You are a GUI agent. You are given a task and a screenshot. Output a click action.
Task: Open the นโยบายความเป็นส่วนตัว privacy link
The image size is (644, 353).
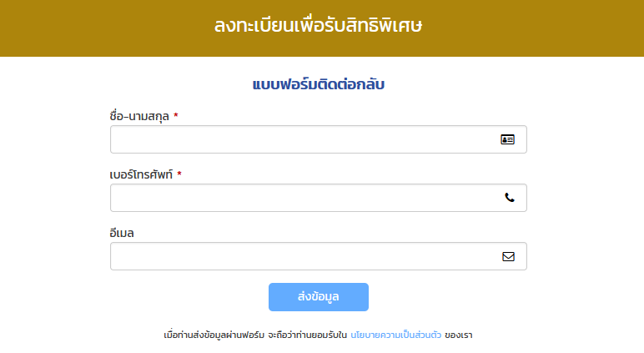(x=395, y=335)
